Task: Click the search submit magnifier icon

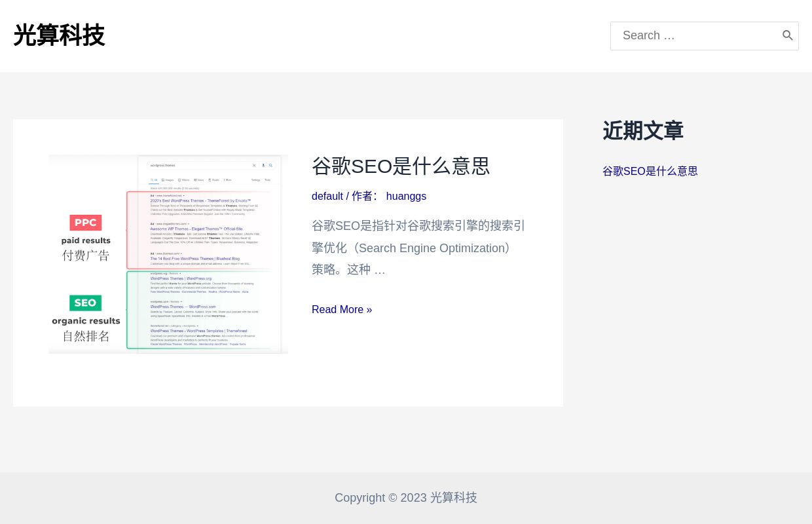Action: 788,35
